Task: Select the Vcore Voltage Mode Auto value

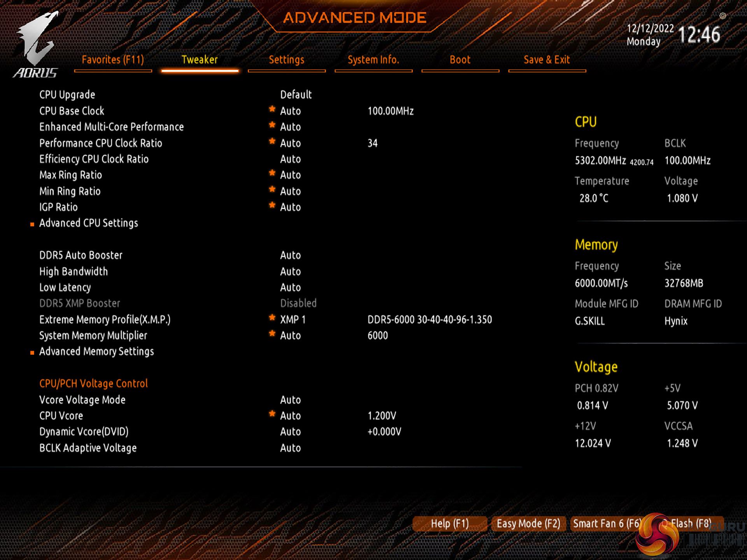Action: point(290,400)
